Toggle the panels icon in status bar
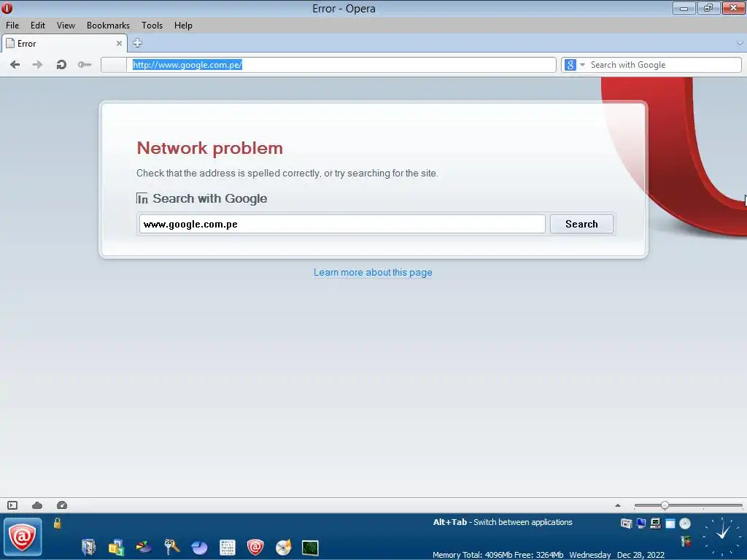Screen dimensions: 747x560 tap(12, 505)
